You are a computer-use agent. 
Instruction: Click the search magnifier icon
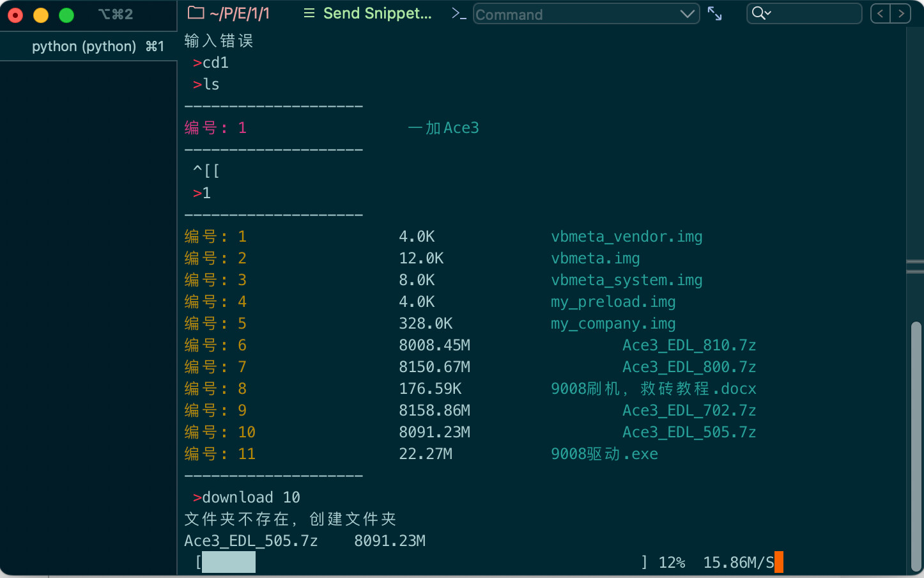tap(758, 13)
